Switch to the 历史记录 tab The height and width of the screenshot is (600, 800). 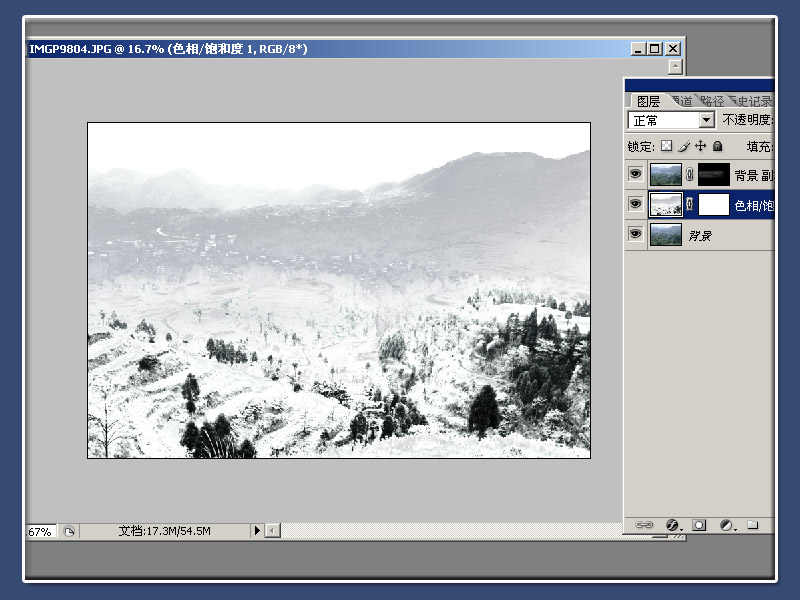pos(752,101)
